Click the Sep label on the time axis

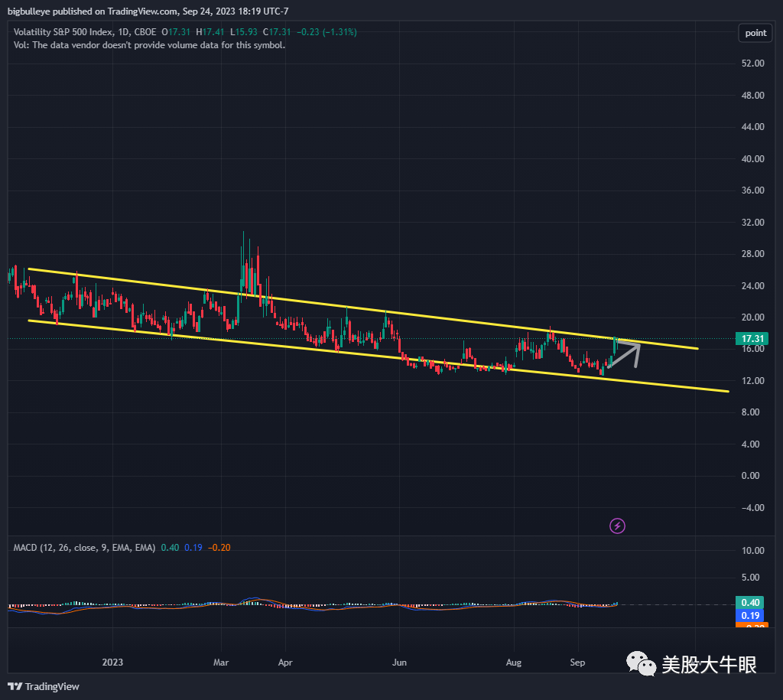tap(578, 661)
